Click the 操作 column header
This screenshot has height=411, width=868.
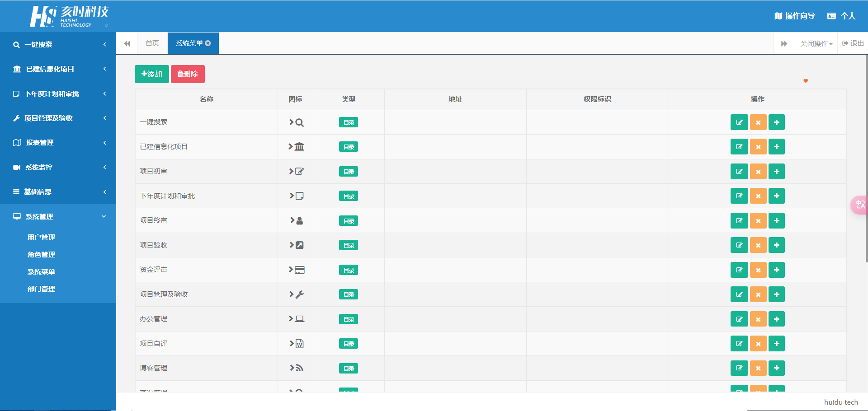click(758, 99)
